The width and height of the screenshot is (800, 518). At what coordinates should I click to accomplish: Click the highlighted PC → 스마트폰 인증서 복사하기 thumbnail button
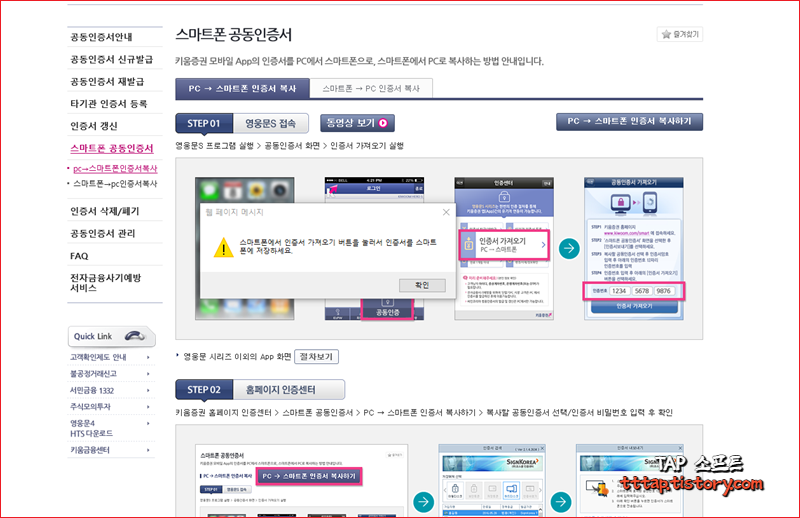click(x=309, y=476)
